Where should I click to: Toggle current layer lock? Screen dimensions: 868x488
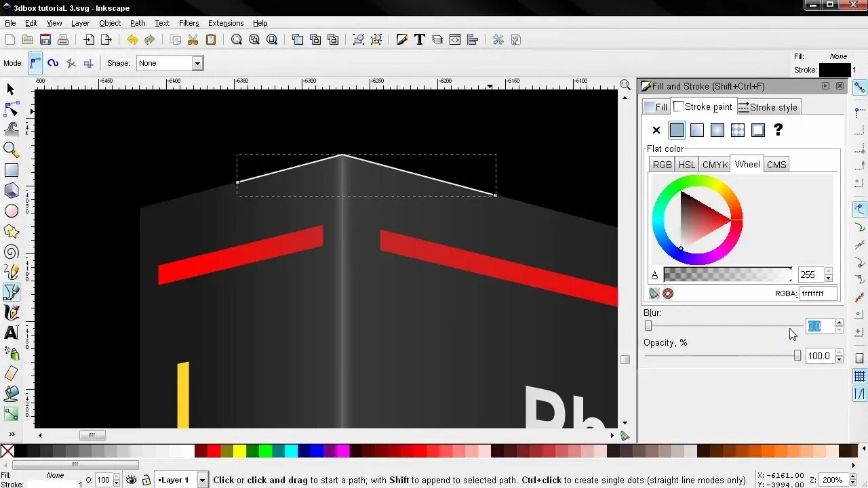[x=146, y=480]
